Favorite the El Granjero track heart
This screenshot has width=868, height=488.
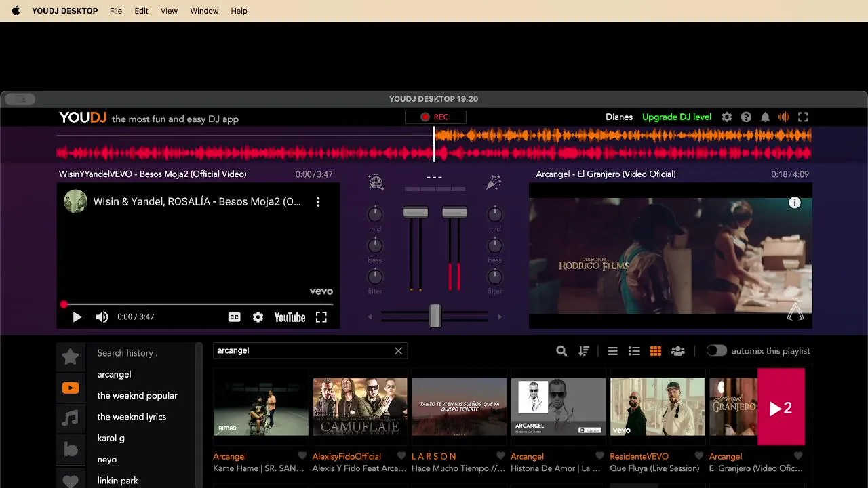pos(798,456)
